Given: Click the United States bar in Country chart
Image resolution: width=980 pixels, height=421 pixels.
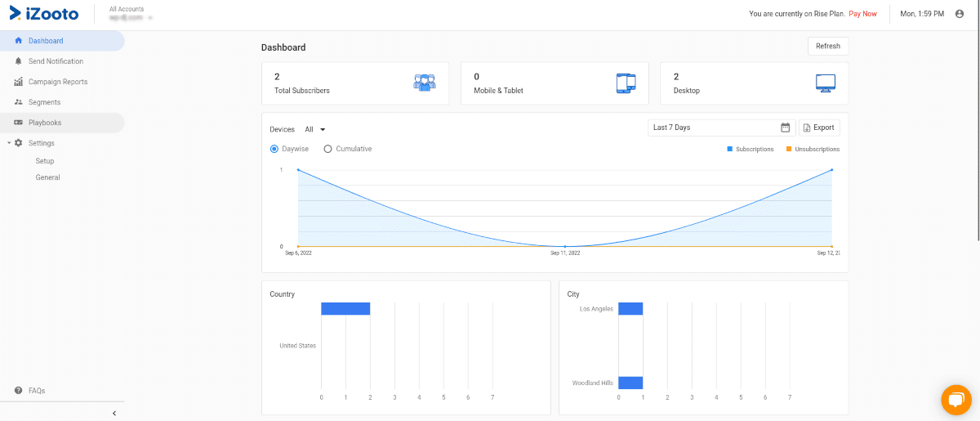Looking at the screenshot, I should [x=345, y=308].
